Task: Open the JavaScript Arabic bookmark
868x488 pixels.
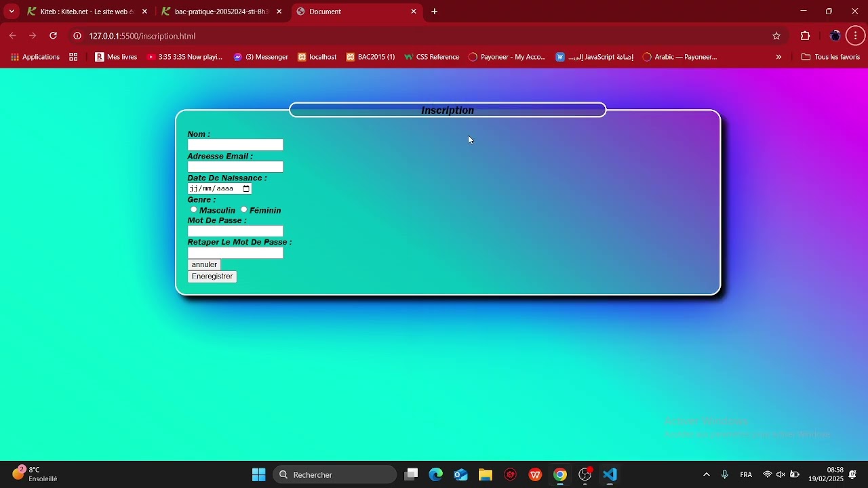Action: (x=595, y=57)
